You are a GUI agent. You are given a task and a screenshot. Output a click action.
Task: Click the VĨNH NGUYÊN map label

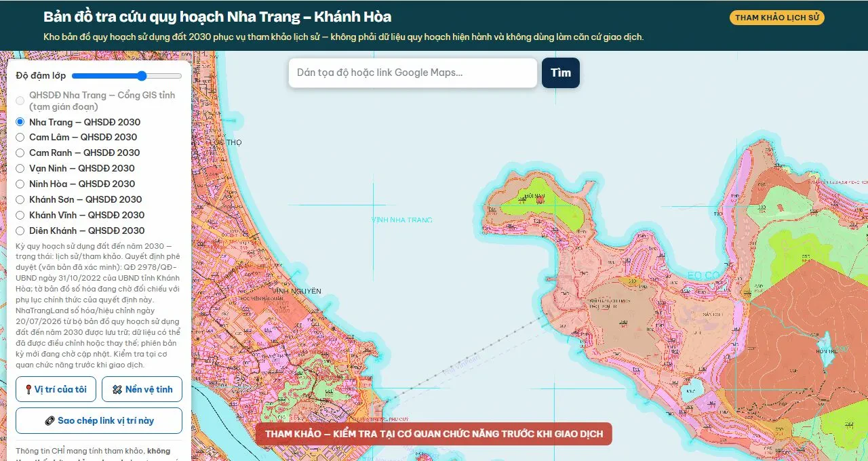(x=296, y=291)
